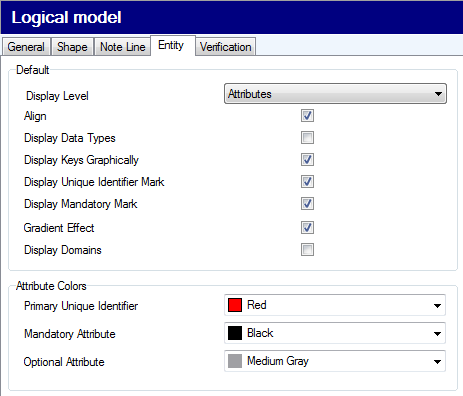The image size is (463, 396).
Task: Open the Display Level dropdown
Action: tap(335, 94)
